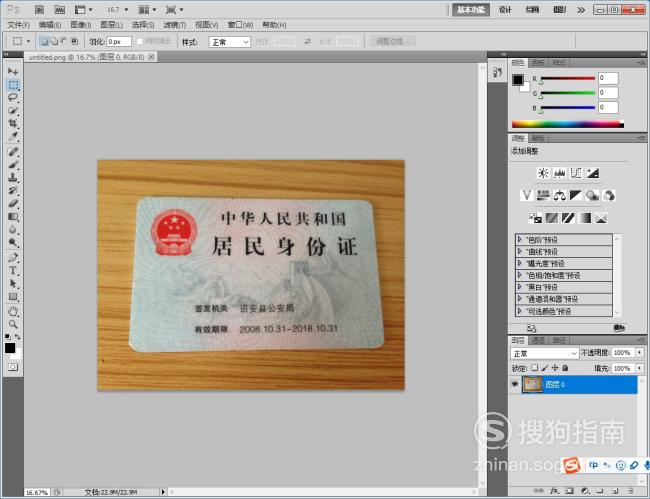Add a Curves adjustment
The width and height of the screenshot is (650, 499).
click(x=576, y=173)
